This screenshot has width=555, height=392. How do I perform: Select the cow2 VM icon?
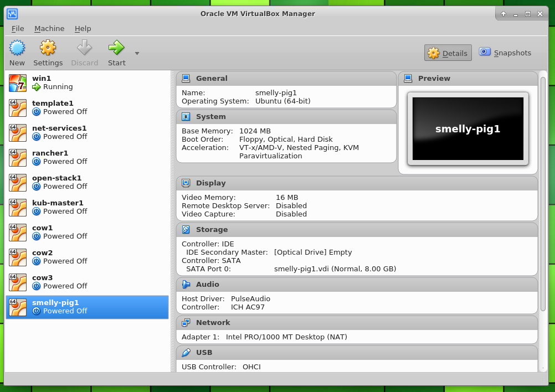18,257
